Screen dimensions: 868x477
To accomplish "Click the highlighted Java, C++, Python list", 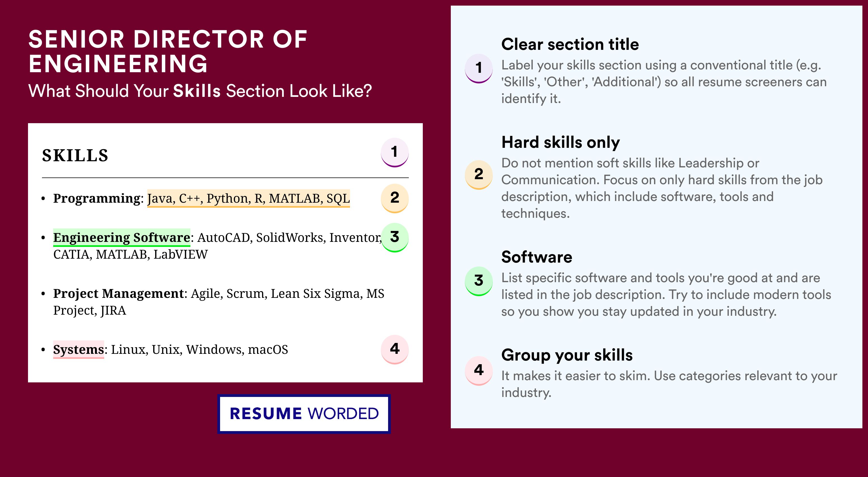I will pyautogui.click(x=249, y=198).
